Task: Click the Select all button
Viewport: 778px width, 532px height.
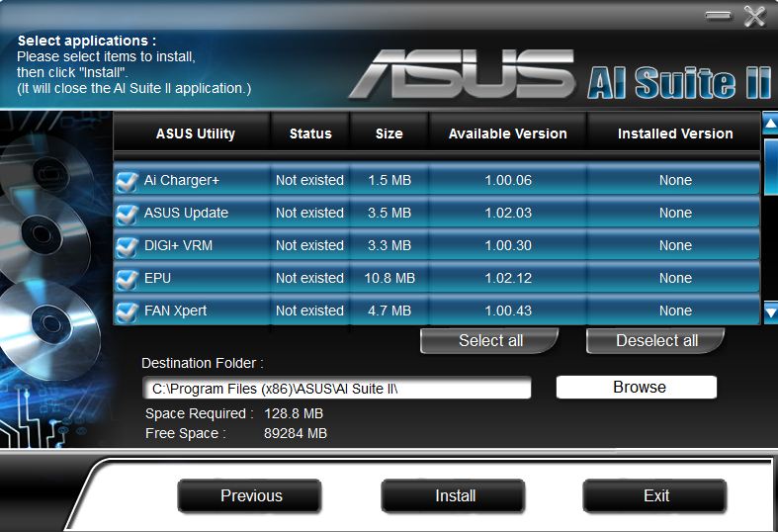Action: pos(490,340)
